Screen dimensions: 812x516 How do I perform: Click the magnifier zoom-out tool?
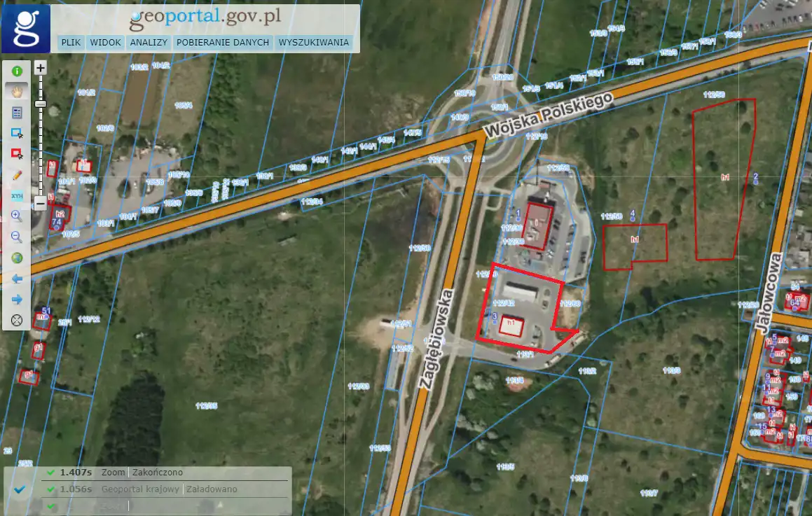[x=17, y=237]
